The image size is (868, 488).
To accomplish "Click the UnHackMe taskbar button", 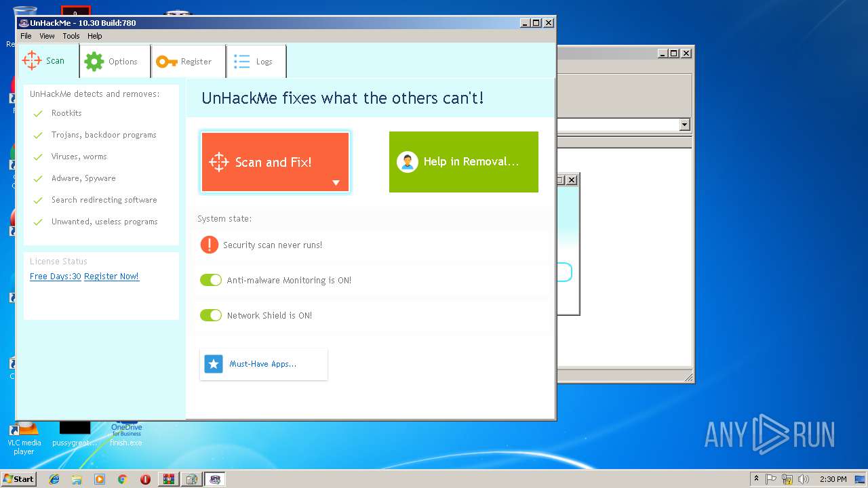I will [215, 479].
